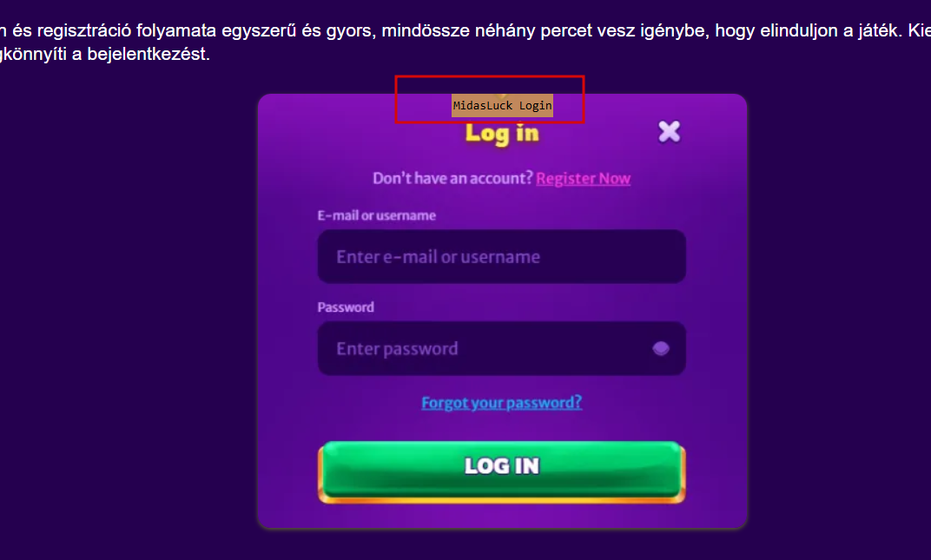Click the yellow Log in heading
This screenshot has width=931, height=560.
click(502, 134)
